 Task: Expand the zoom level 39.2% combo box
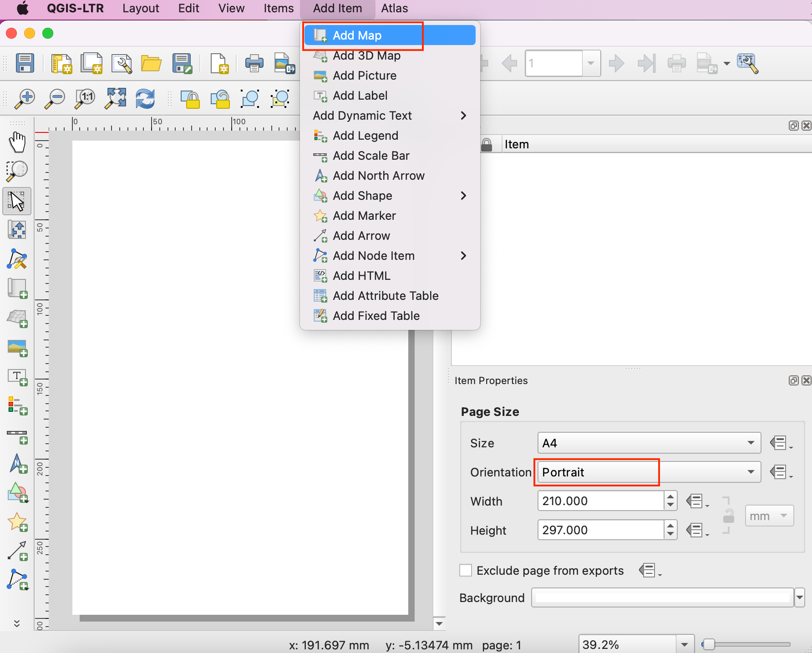[684, 644]
